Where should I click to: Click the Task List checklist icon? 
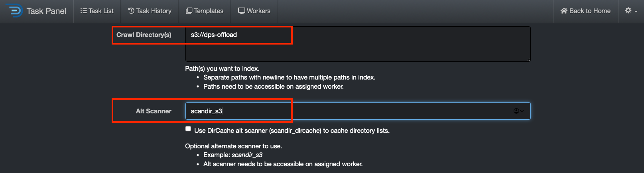(83, 11)
